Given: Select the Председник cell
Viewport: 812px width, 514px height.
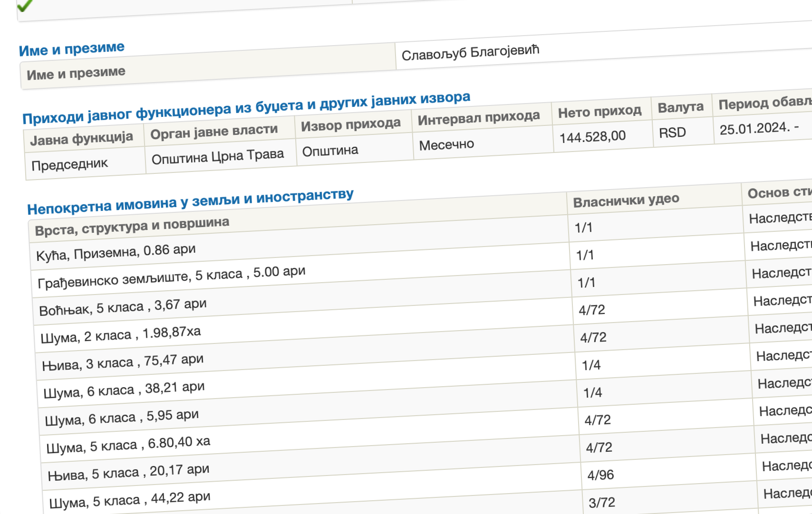Looking at the screenshot, I should pos(70,164).
